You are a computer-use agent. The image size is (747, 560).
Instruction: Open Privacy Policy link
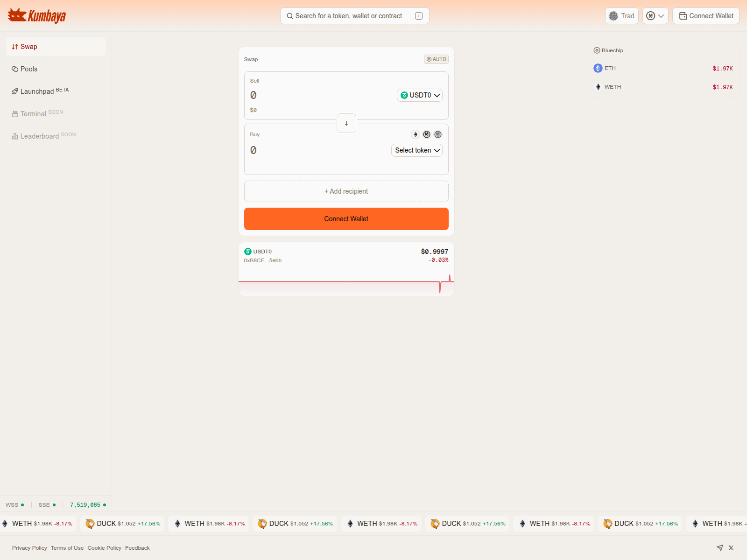pos(29,548)
